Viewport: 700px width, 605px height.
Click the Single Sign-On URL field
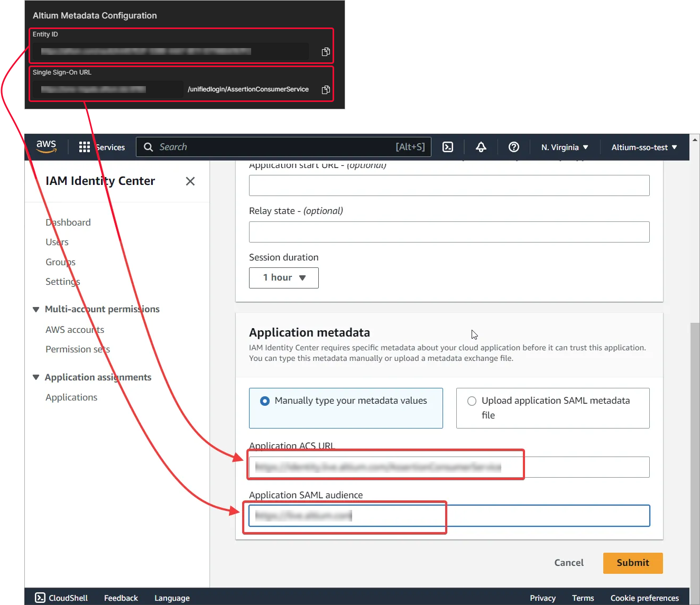(107, 89)
